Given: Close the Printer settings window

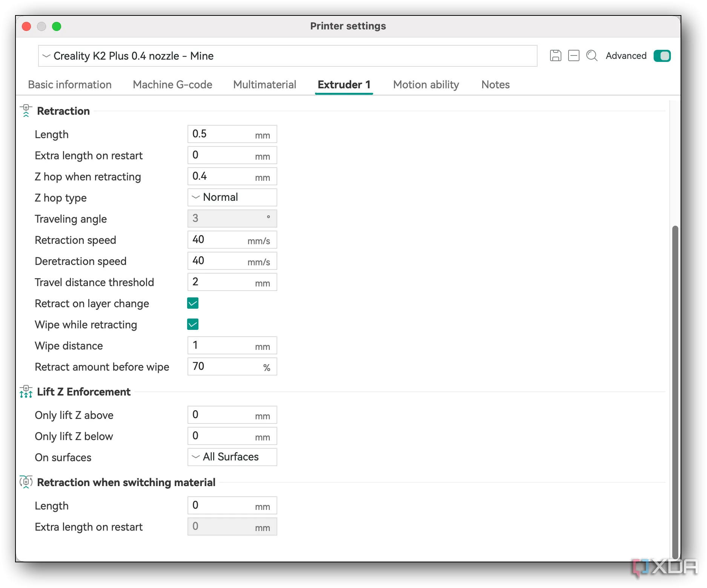Looking at the screenshot, I should (x=26, y=26).
